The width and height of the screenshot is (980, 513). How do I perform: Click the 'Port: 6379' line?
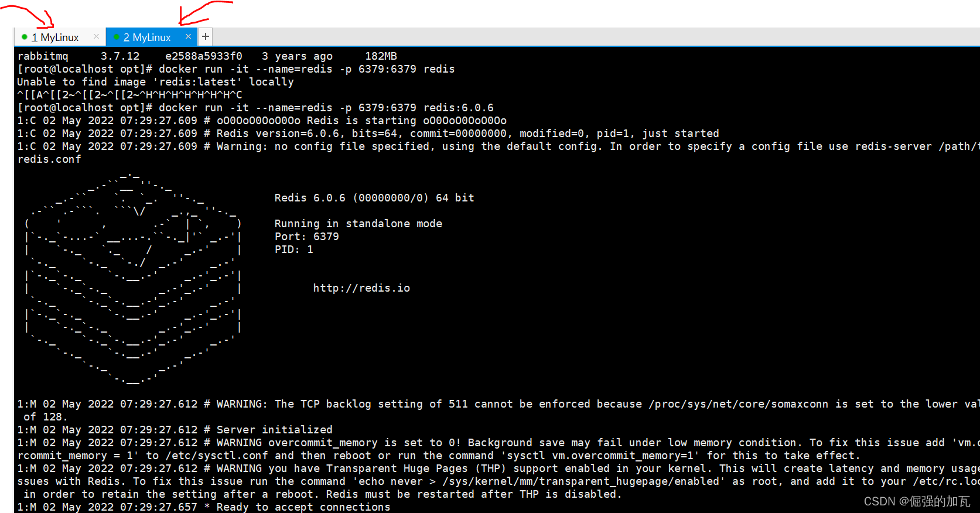[x=306, y=237]
